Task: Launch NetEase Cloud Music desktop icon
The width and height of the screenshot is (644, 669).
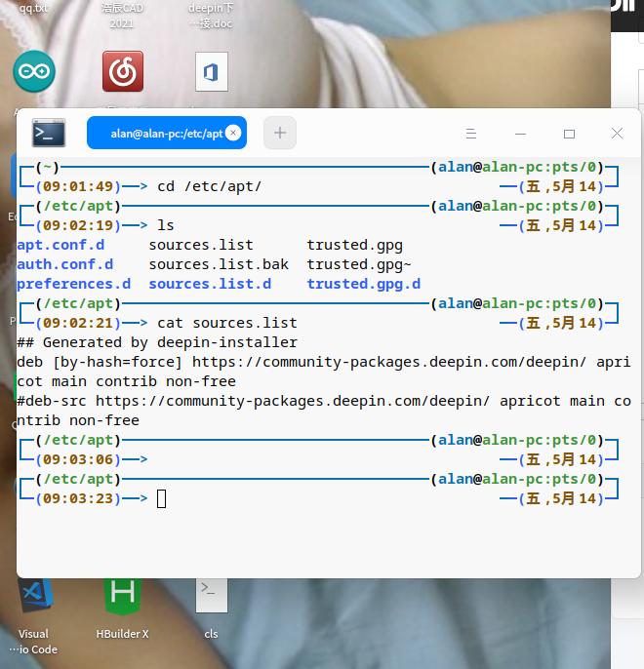Action: tap(123, 71)
